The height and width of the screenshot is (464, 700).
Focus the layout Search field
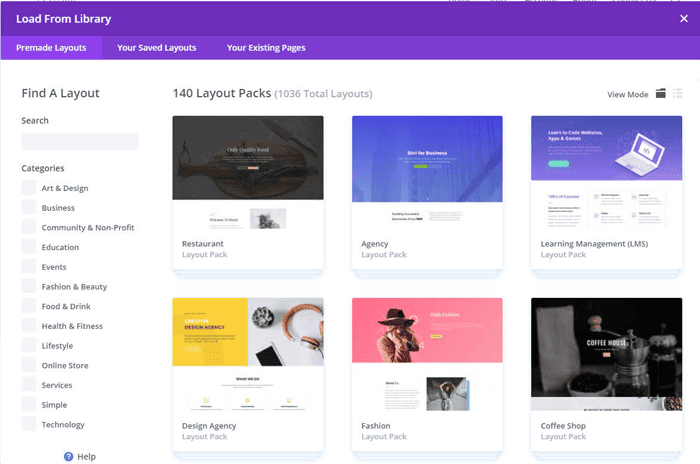click(80, 142)
